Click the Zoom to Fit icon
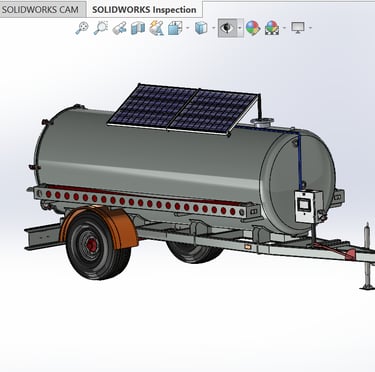This screenshot has width=375, height=372. [82, 28]
